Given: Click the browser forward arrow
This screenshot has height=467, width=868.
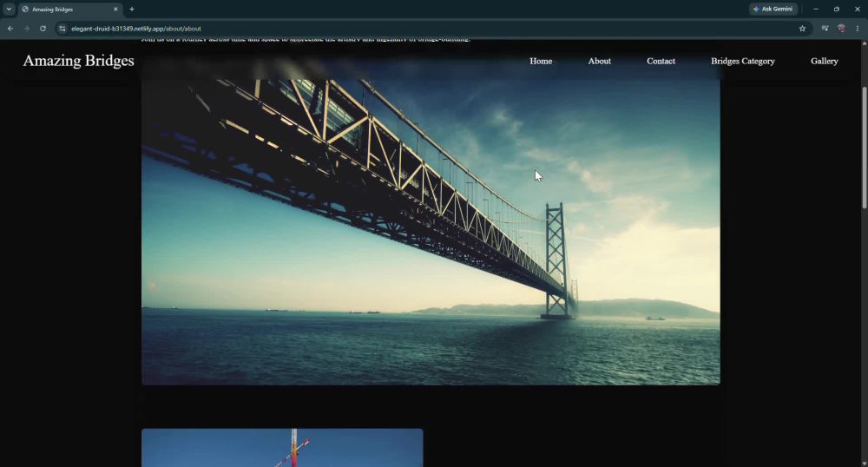Looking at the screenshot, I should click(26, 29).
